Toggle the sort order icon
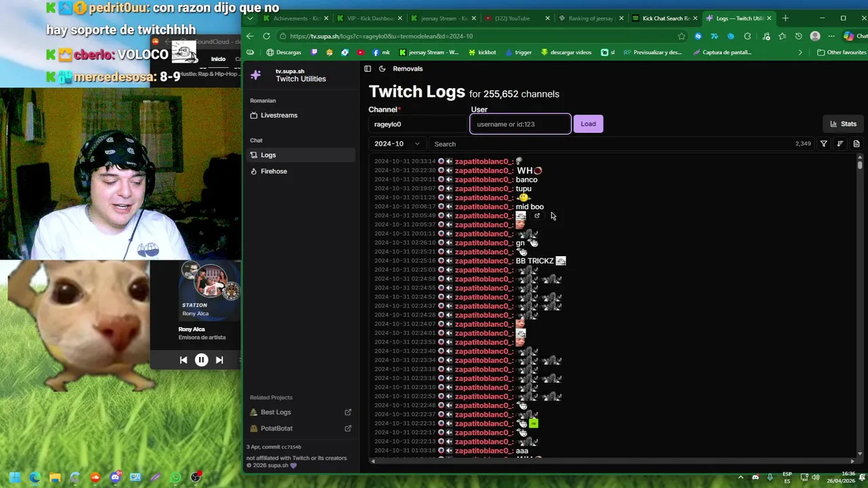Screen dimensions: 868x488 click(840, 144)
